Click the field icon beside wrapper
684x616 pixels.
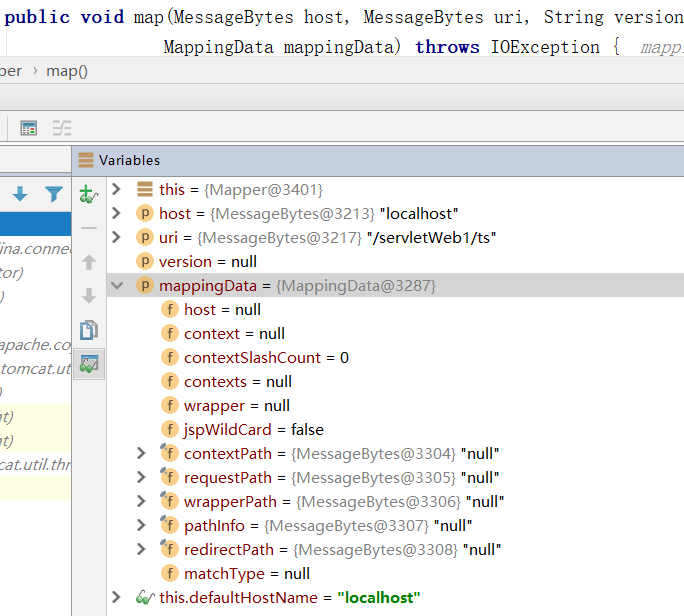[x=170, y=406]
